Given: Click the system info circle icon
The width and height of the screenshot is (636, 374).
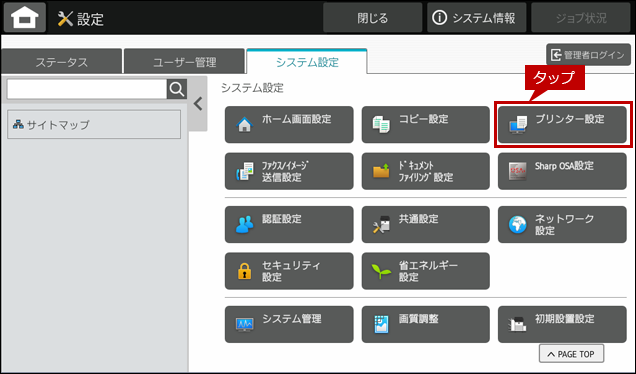Looking at the screenshot, I should coord(439,18).
